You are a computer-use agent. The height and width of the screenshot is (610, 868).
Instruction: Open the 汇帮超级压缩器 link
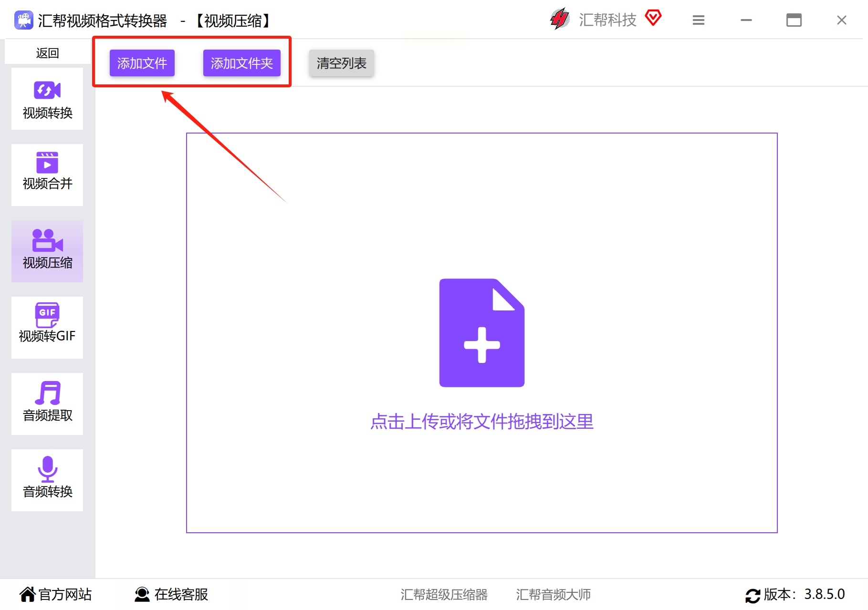pos(444,594)
